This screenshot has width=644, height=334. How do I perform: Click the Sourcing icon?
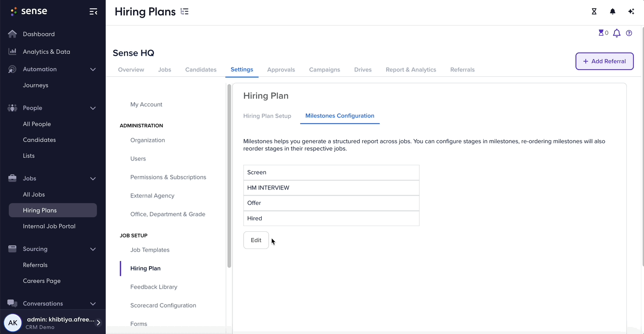(x=12, y=249)
